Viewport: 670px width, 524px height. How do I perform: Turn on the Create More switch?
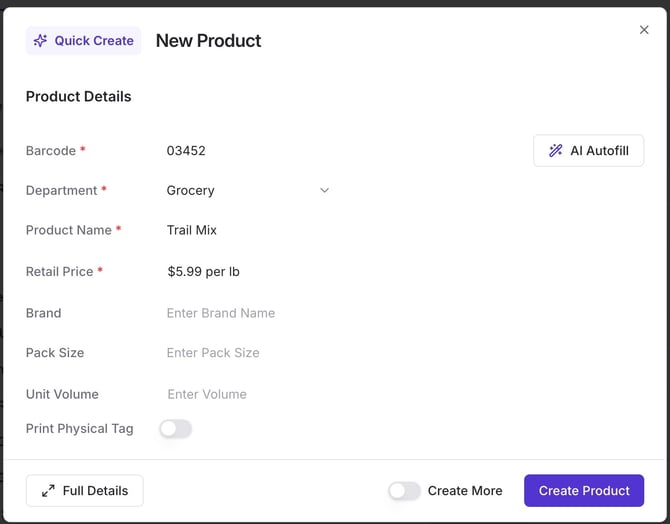click(404, 491)
